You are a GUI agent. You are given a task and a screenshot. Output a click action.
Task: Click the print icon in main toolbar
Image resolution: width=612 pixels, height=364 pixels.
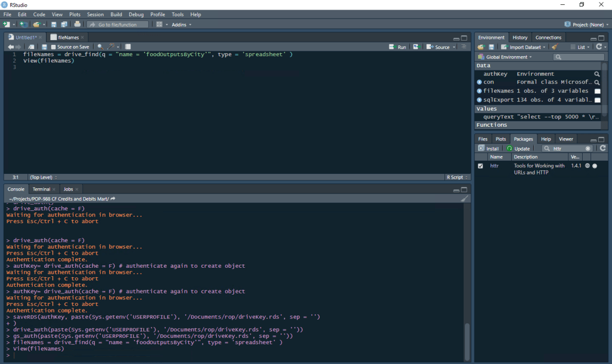pyautogui.click(x=77, y=25)
